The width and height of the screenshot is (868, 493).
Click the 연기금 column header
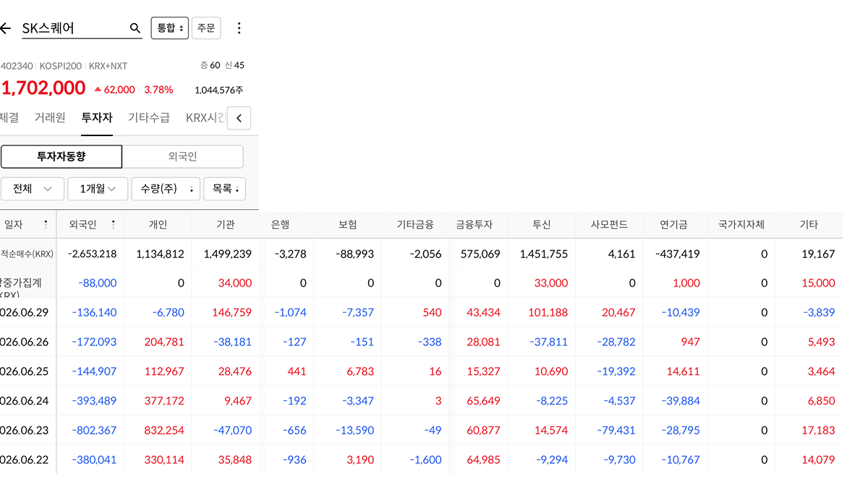[x=675, y=224]
